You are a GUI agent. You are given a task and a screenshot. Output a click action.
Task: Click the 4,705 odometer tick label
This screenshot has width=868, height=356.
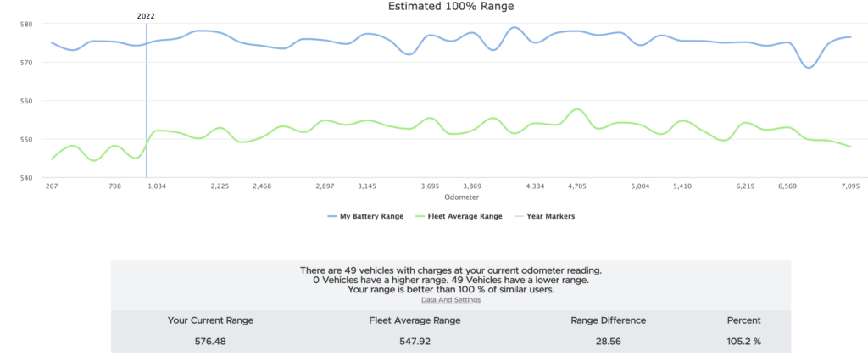577,186
